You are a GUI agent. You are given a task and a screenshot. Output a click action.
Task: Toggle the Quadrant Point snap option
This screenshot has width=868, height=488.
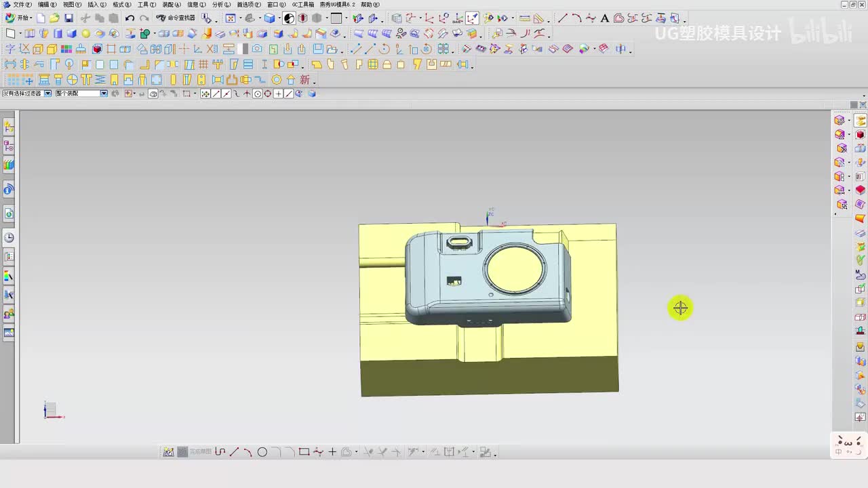coord(268,94)
